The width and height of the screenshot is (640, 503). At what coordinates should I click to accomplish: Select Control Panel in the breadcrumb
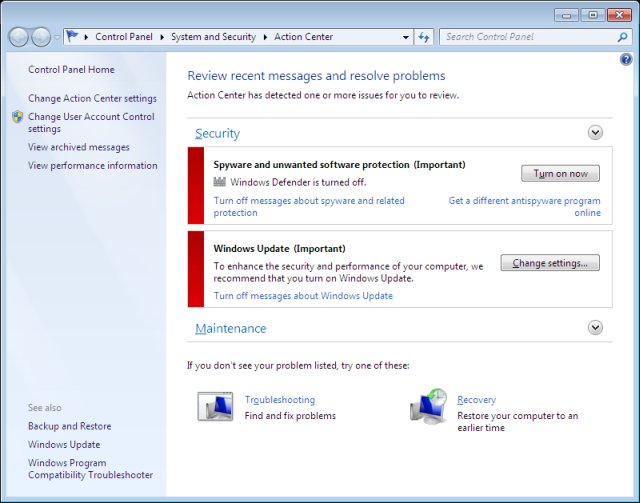coord(124,37)
